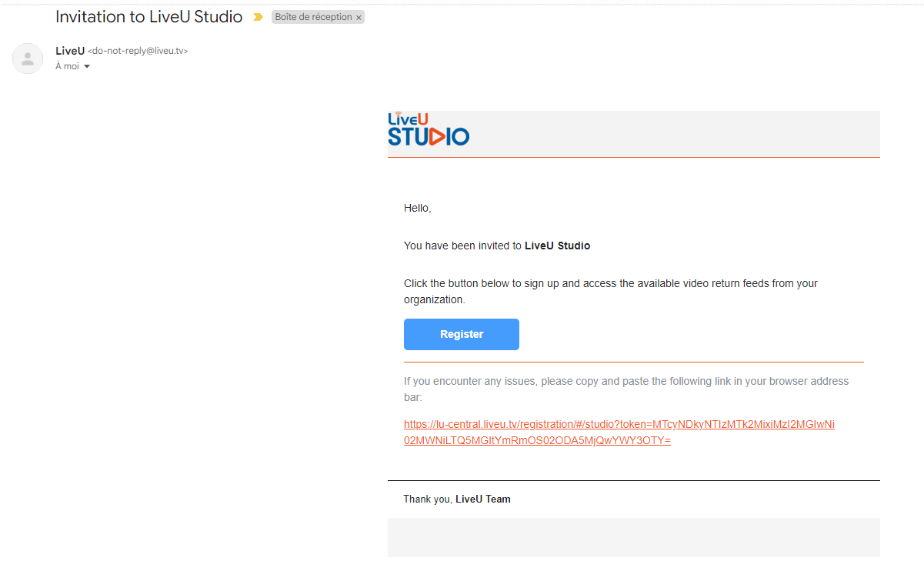Image resolution: width=924 pixels, height=568 pixels.
Task: Open the lu-central.liveu.tv registration link
Action: coord(619,433)
